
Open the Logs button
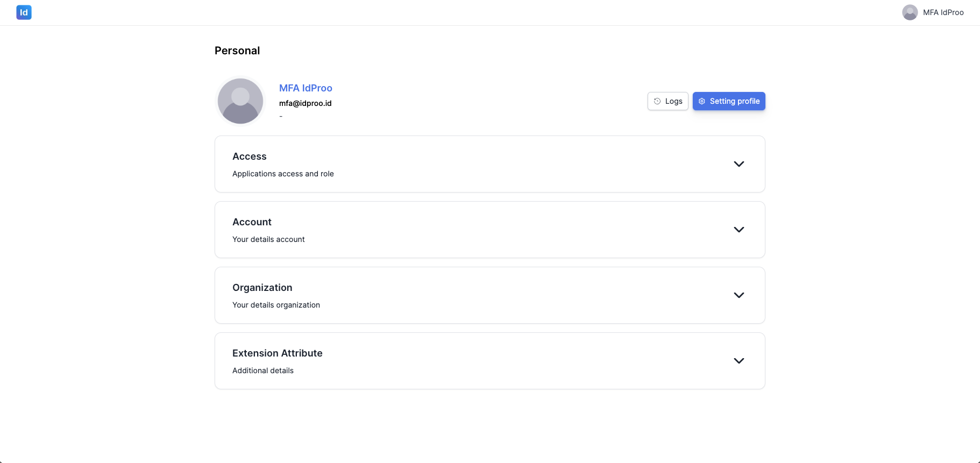coord(667,101)
